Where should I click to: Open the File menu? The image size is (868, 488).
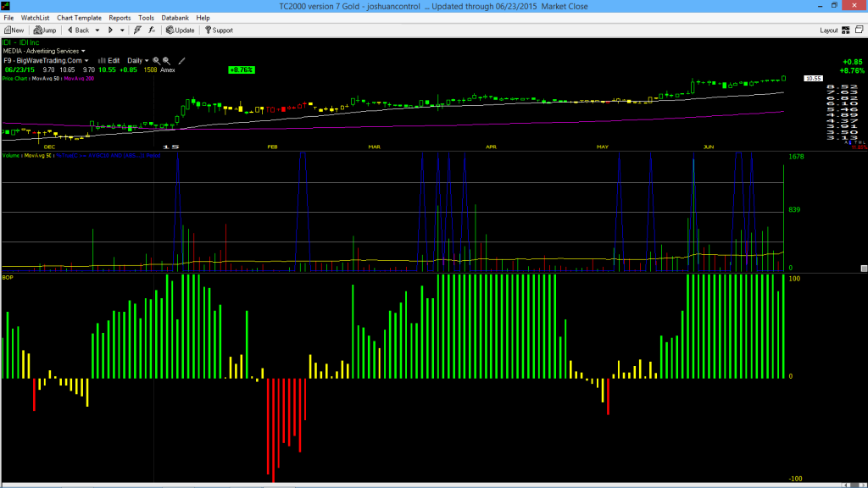[x=8, y=18]
